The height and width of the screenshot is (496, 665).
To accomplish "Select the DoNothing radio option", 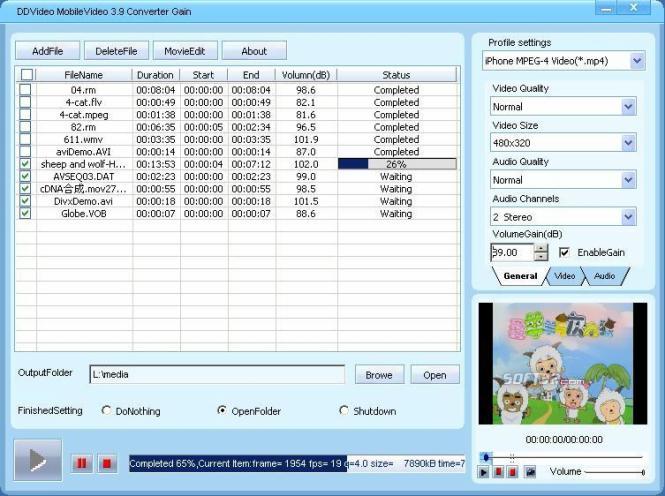I will pyautogui.click(x=106, y=410).
